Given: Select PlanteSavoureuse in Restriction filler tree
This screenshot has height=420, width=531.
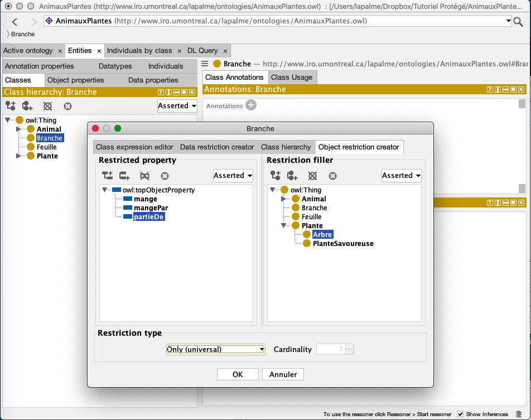Looking at the screenshot, I should pyautogui.click(x=342, y=244).
